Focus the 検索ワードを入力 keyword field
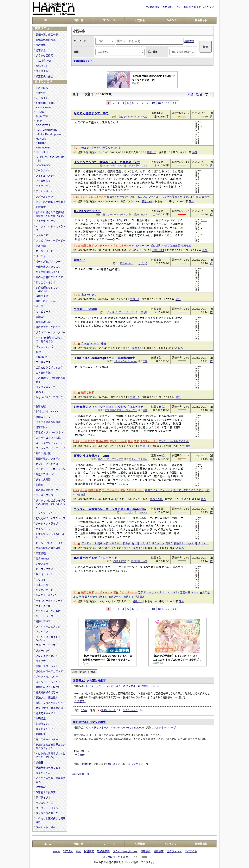The width and height of the screenshot is (249, 868). click(x=149, y=41)
